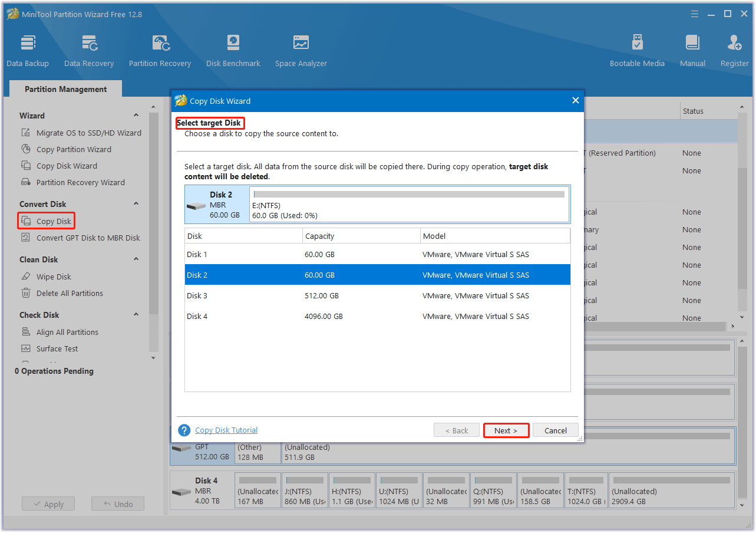This screenshot has width=756, height=533.
Task: Click the Align All Partitions icon
Action: pos(26,332)
